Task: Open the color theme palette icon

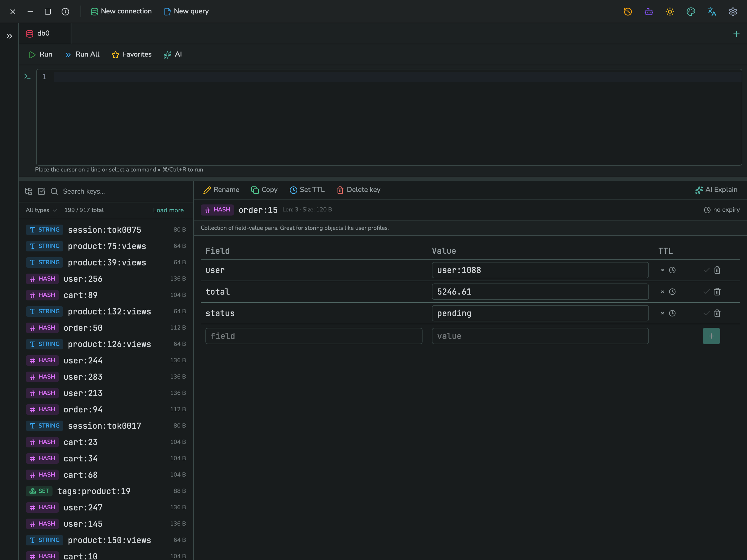Action: pos(691,11)
